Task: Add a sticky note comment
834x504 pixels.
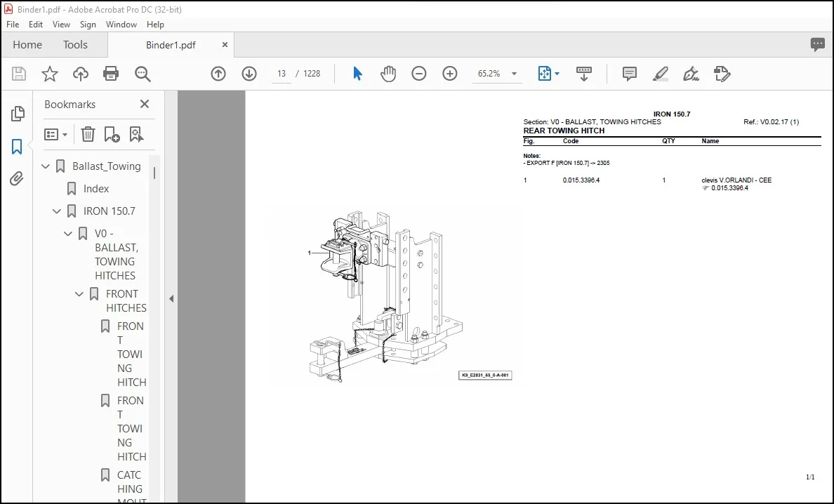Action: (x=629, y=74)
